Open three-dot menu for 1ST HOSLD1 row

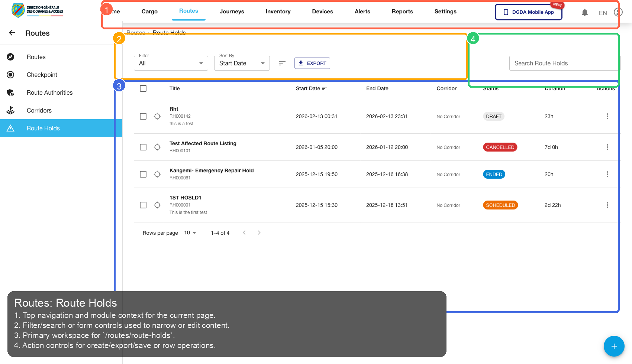click(x=607, y=205)
